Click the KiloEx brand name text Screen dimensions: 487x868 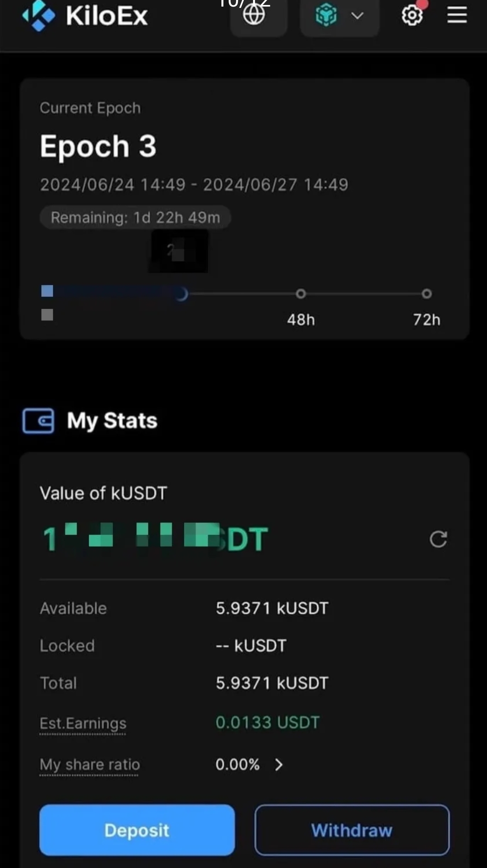click(x=107, y=15)
